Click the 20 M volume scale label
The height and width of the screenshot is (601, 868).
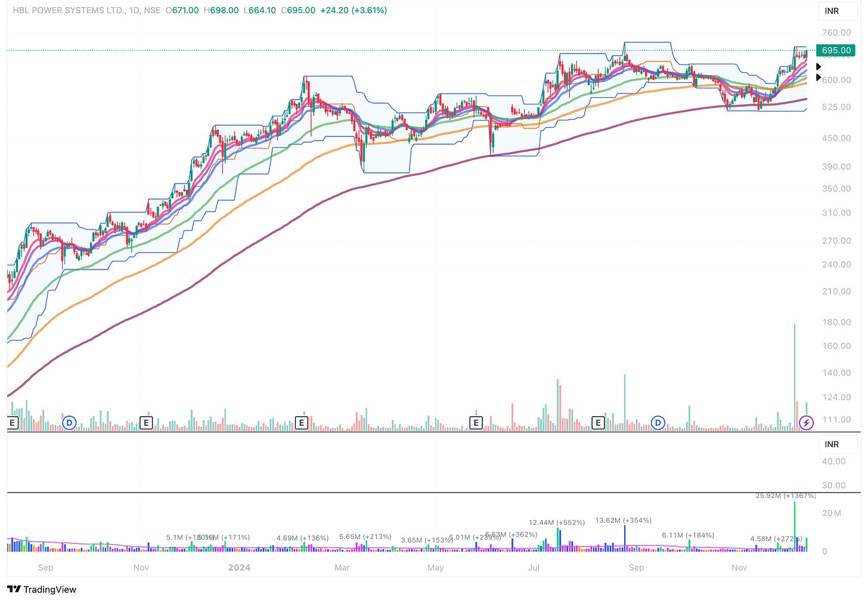832,513
